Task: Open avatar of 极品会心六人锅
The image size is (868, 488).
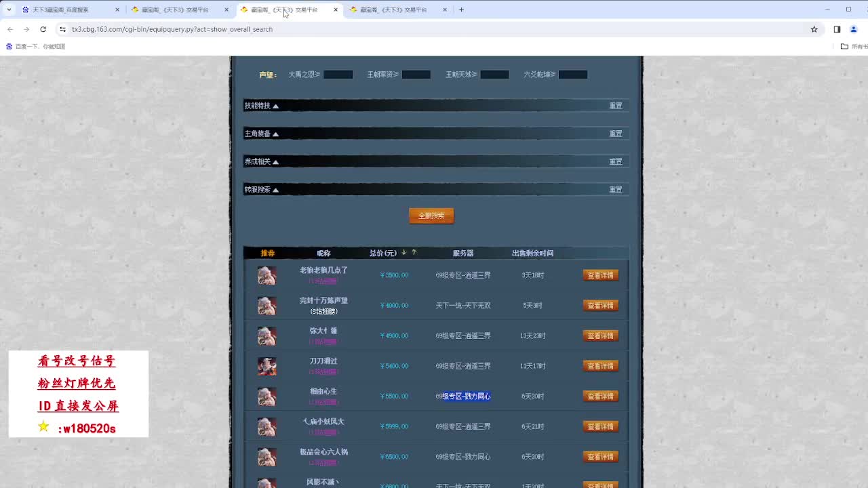Action: [267, 457]
